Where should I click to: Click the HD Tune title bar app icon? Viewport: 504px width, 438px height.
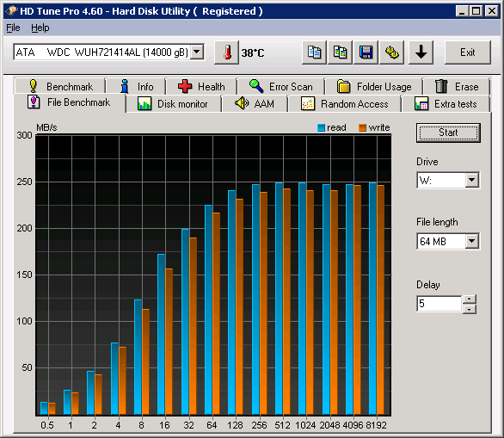click(11, 11)
